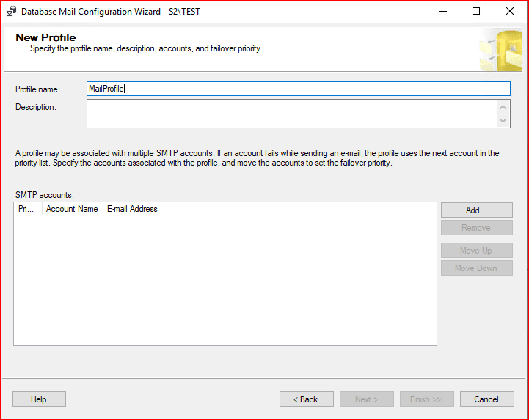Cancel the mail configuration wizard

pyautogui.click(x=486, y=399)
